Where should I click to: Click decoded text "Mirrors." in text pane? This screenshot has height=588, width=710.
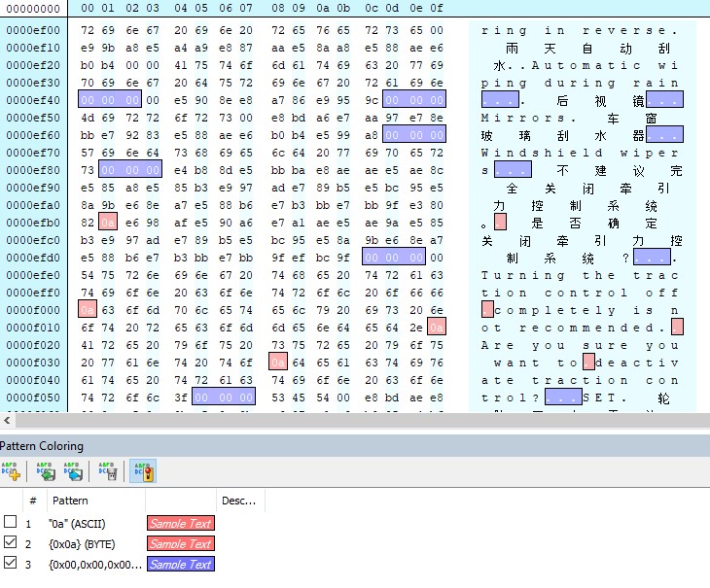tap(528, 119)
